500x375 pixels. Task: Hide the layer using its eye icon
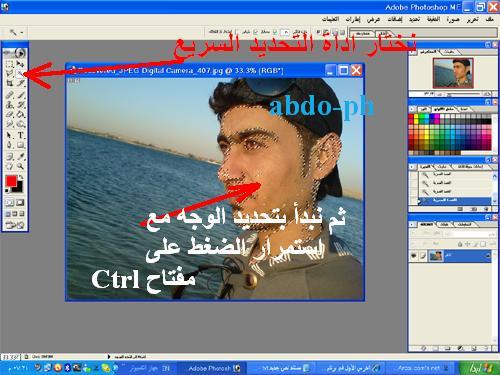click(x=414, y=256)
